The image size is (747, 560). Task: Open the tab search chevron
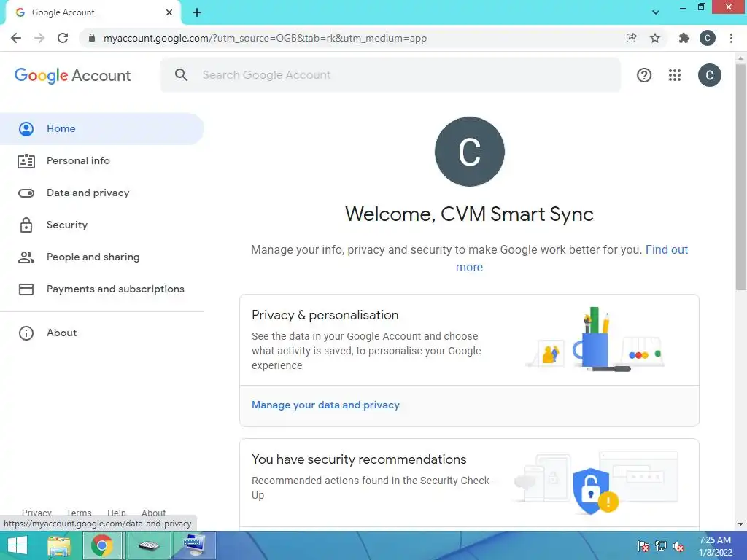[656, 12]
